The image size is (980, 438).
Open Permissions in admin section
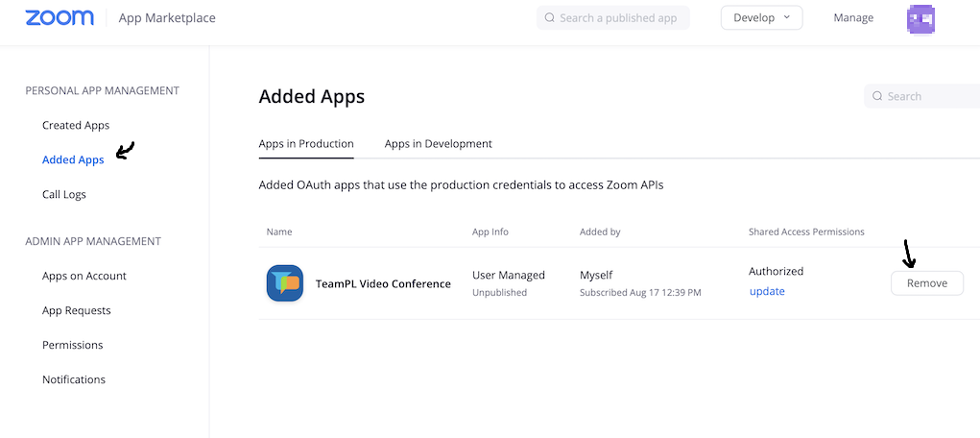(73, 345)
